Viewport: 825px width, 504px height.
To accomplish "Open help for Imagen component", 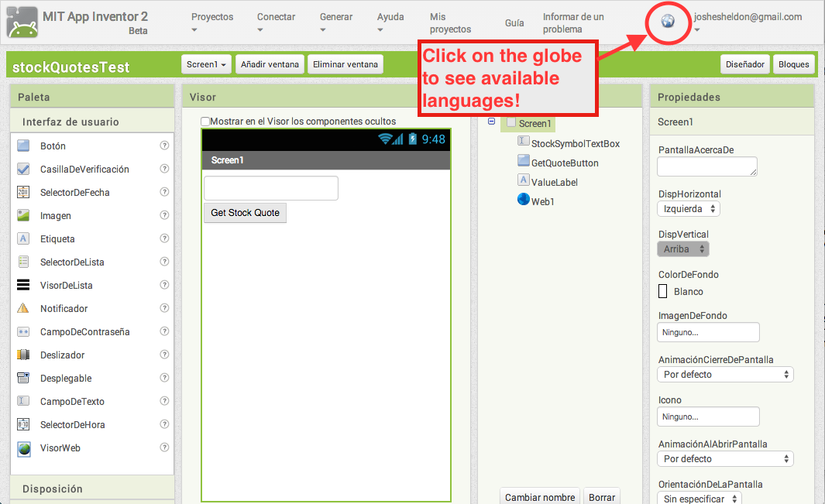I will click(x=164, y=214).
